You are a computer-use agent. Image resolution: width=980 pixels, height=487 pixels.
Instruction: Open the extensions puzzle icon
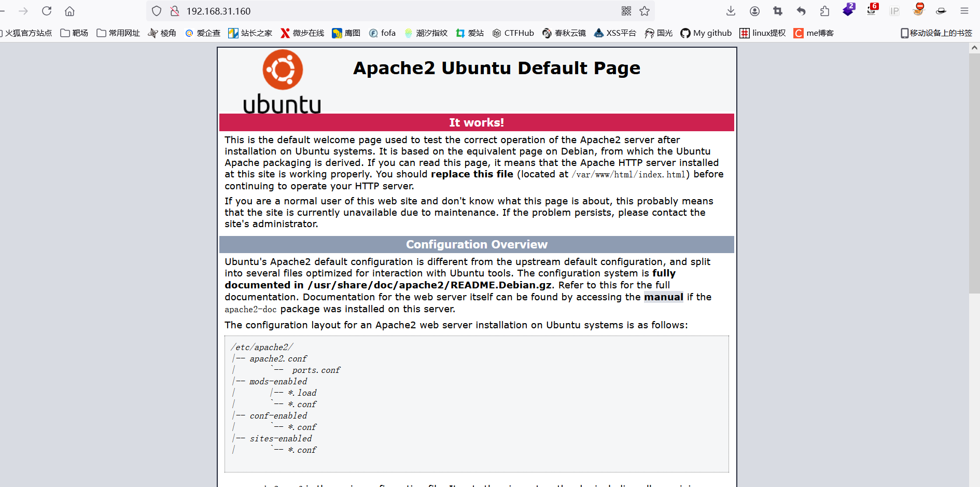824,11
